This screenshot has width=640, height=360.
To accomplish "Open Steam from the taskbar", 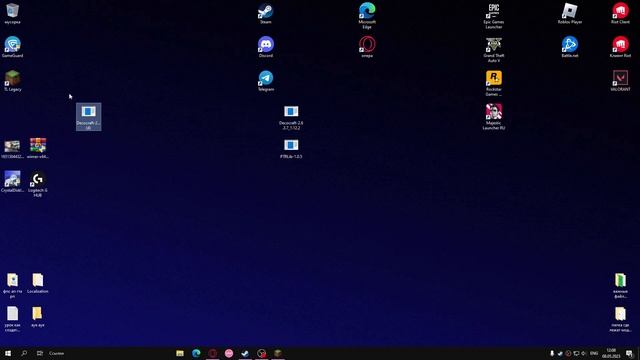I will click(x=245, y=353).
